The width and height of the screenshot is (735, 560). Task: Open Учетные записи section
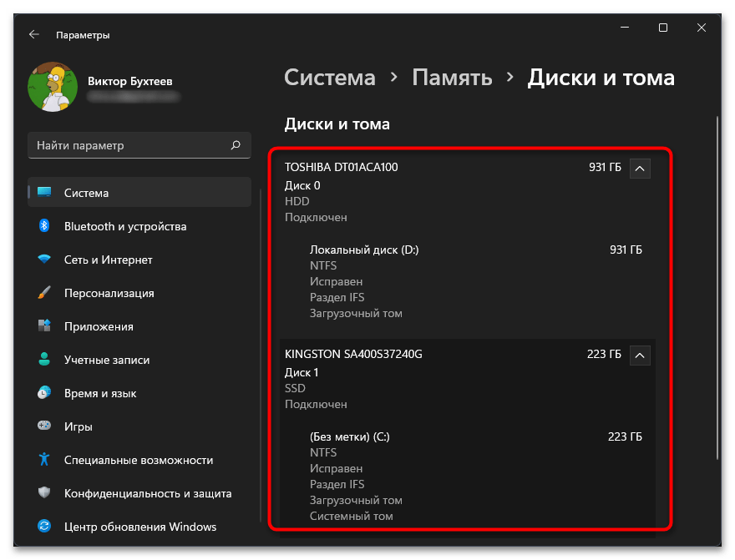point(107,360)
